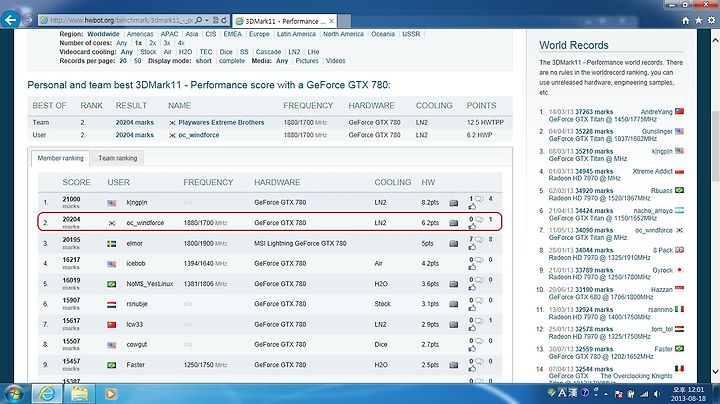Click the tray clock showing 2013-08-18
The image size is (720, 404).
point(688,394)
